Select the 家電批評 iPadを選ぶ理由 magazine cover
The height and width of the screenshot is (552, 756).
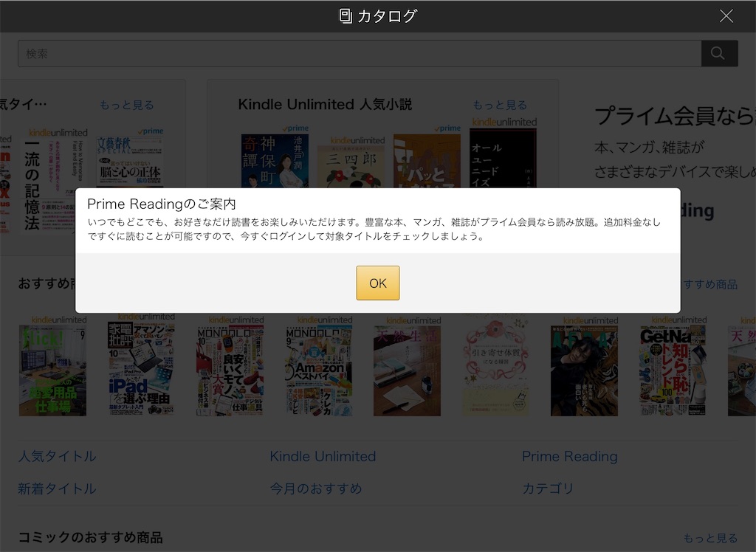[x=141, y=368]
